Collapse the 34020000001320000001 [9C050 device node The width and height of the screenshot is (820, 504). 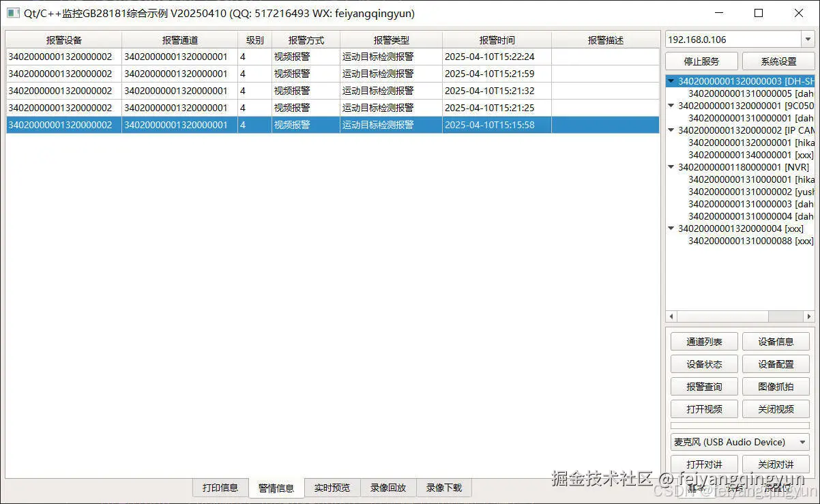672,106
